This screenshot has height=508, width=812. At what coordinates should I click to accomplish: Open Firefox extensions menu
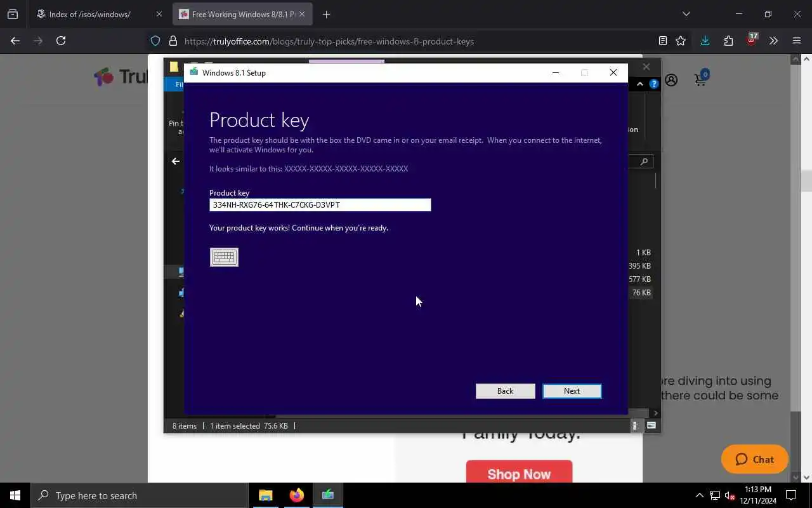coord(728,41)
